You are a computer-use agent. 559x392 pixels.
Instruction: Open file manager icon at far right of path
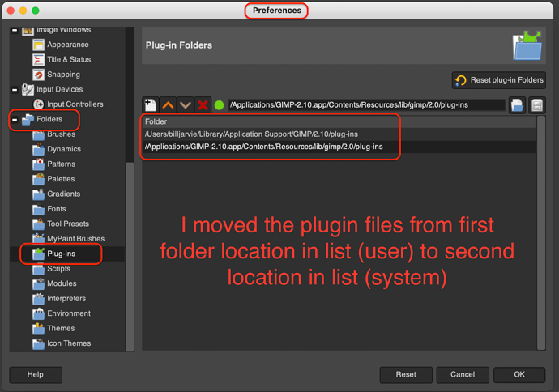coord(537,105)
